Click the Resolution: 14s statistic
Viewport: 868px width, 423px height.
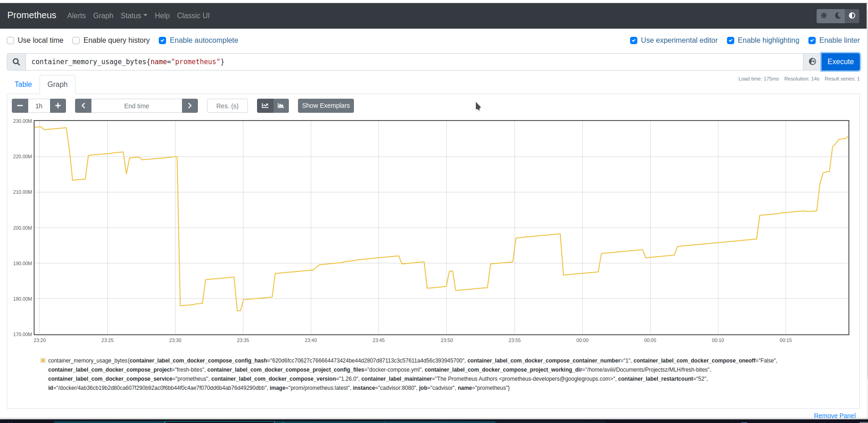pyautogui.click(x=802, y=79)
